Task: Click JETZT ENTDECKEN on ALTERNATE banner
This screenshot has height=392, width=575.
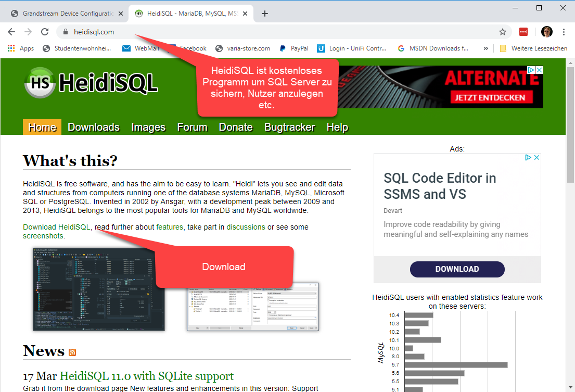Action: (x=490, y=97)
